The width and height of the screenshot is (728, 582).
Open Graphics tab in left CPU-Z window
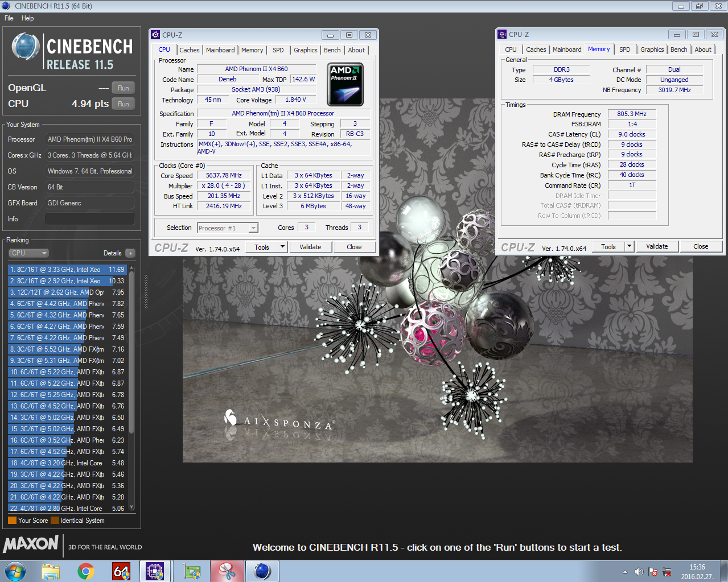point(306,50)
